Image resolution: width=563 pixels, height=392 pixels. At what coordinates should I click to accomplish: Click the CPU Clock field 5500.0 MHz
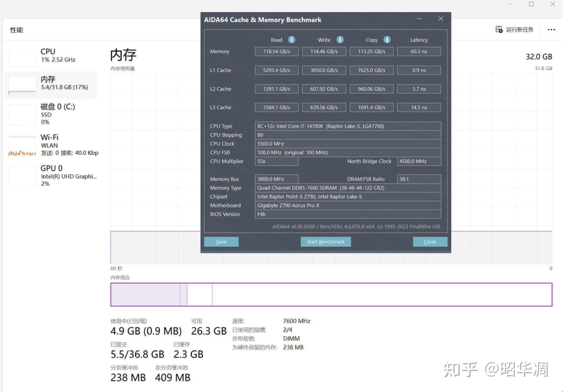pyautogui.click(x=348, y=144)
